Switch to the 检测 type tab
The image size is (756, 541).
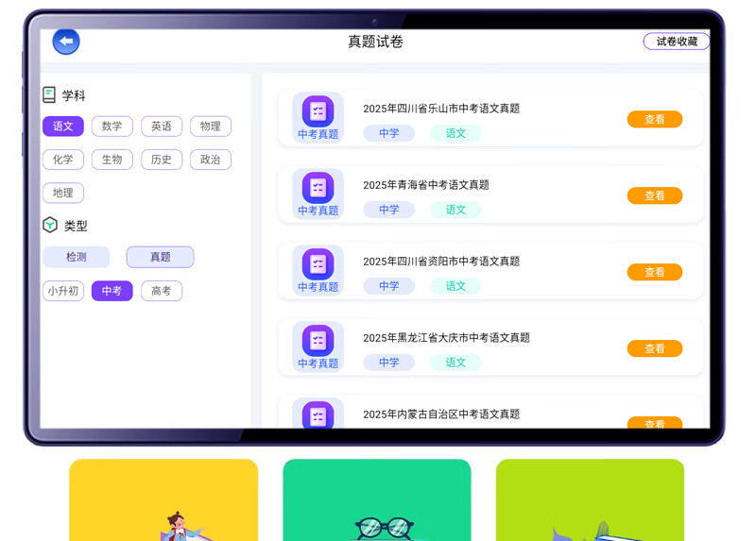pos(77,257)
